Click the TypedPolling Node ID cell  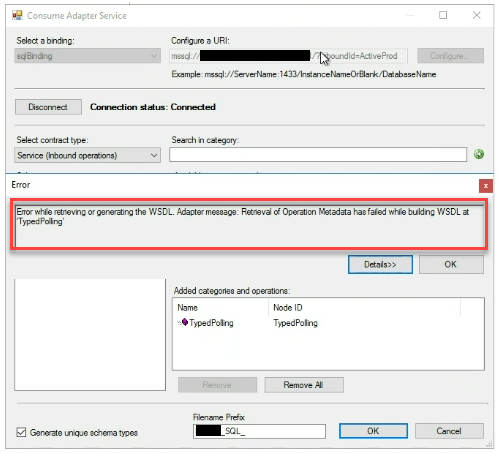[x=295, y=323]
